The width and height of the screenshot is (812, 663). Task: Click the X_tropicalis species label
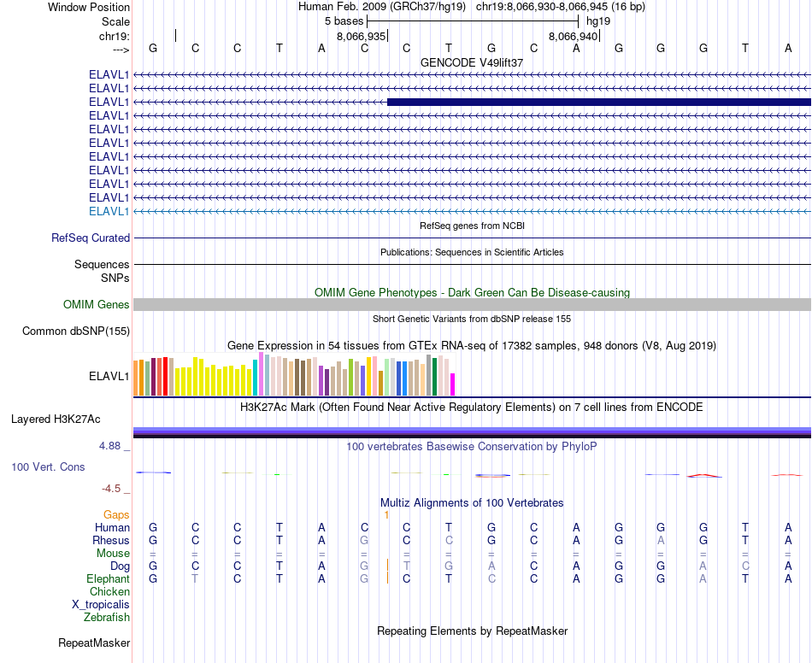click(101, 605)
